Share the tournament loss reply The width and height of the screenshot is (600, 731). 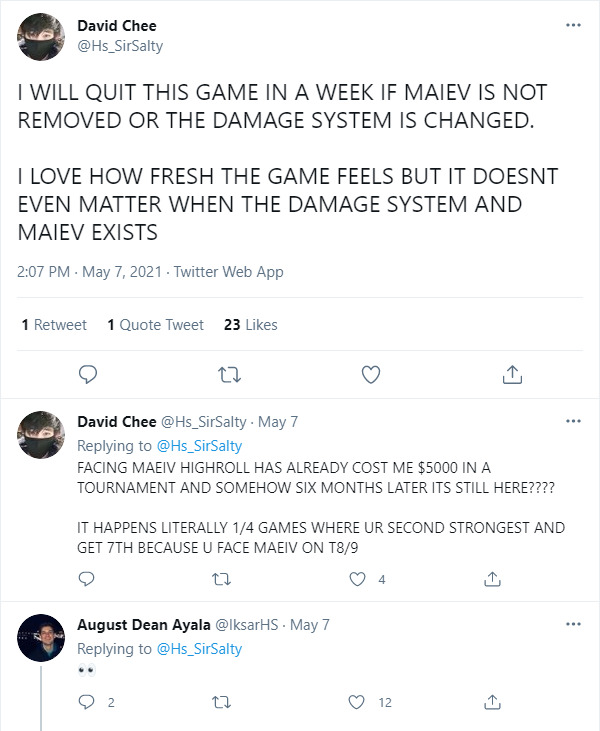tap(491, 579)
